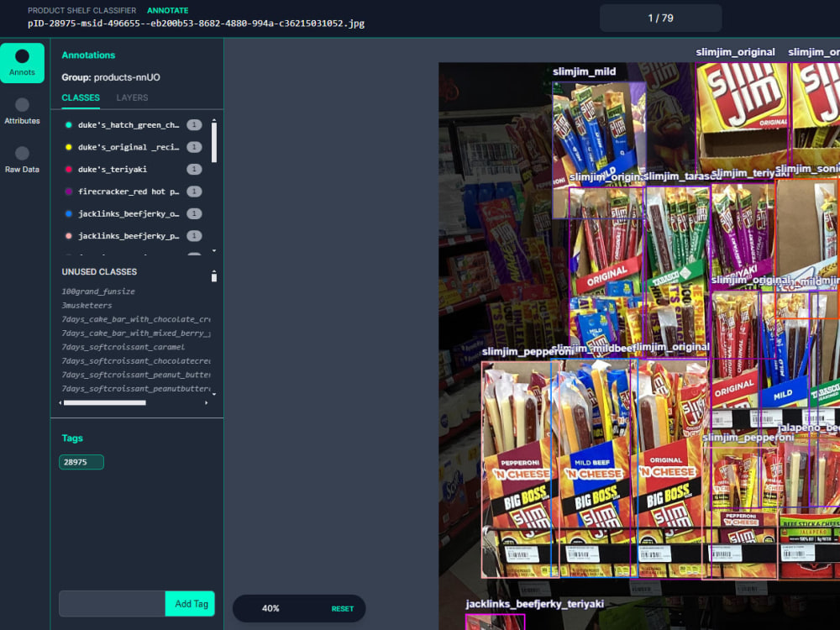Focus the new tag input field
Viewport: 840px width, 630px height.
click(x=112, y=604)
